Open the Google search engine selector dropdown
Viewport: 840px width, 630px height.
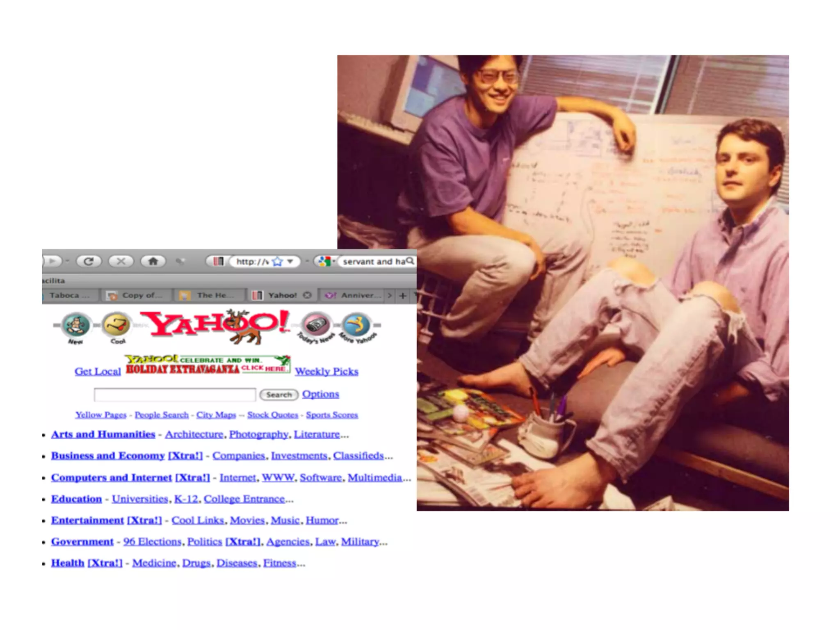tap(326, 261)
